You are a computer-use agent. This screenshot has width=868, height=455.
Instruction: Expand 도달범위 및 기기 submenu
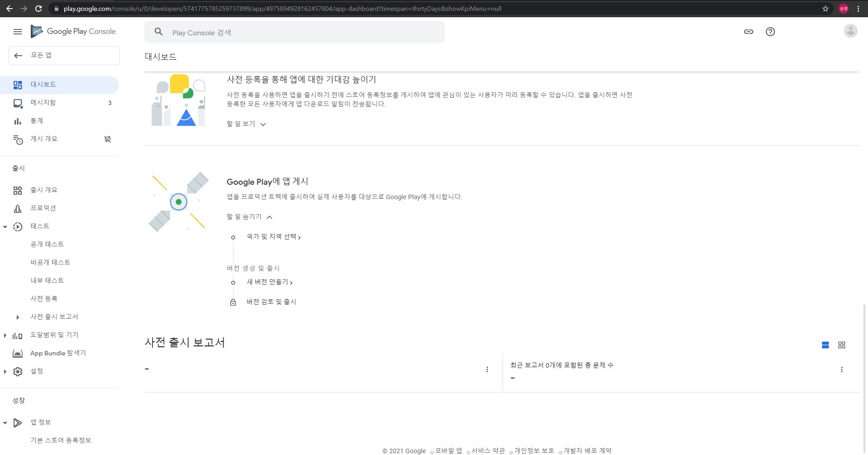click(x=5, y=335)
